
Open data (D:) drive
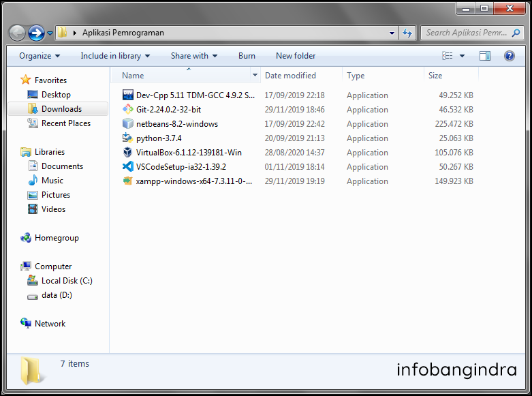[57, 295]
